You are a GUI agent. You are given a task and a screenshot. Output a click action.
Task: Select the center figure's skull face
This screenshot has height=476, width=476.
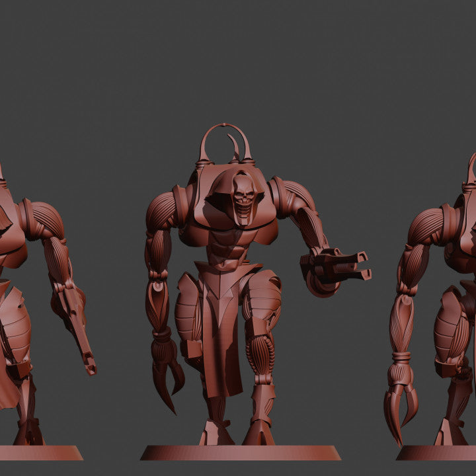tap(243, 198)
